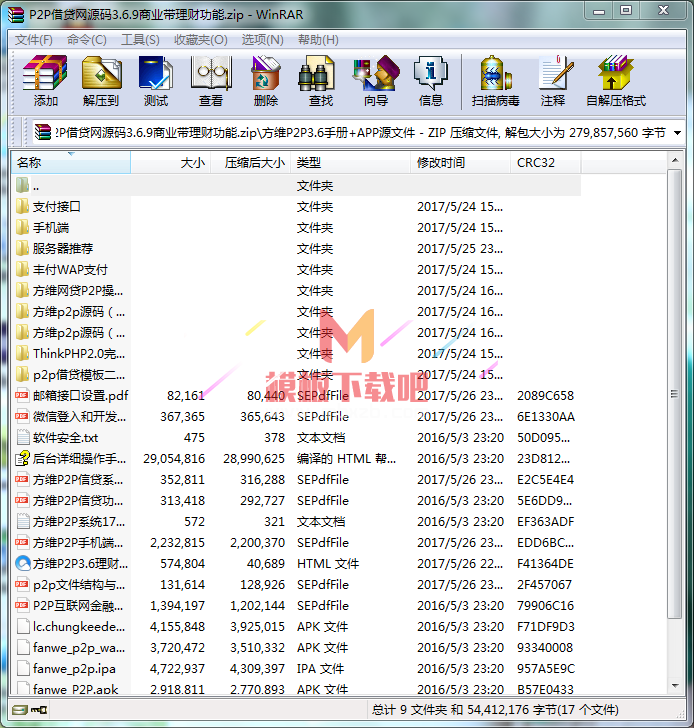Select the p2p借贷模板二... folder row

pyautogui.click(x=296, y=374)
